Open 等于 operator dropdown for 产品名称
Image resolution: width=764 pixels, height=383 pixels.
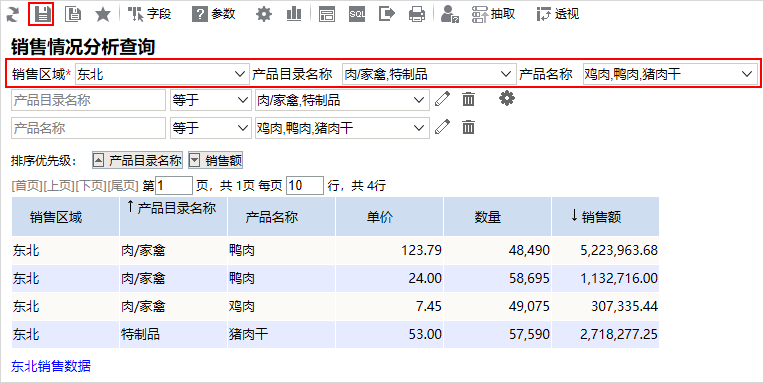tap(210, 128)
